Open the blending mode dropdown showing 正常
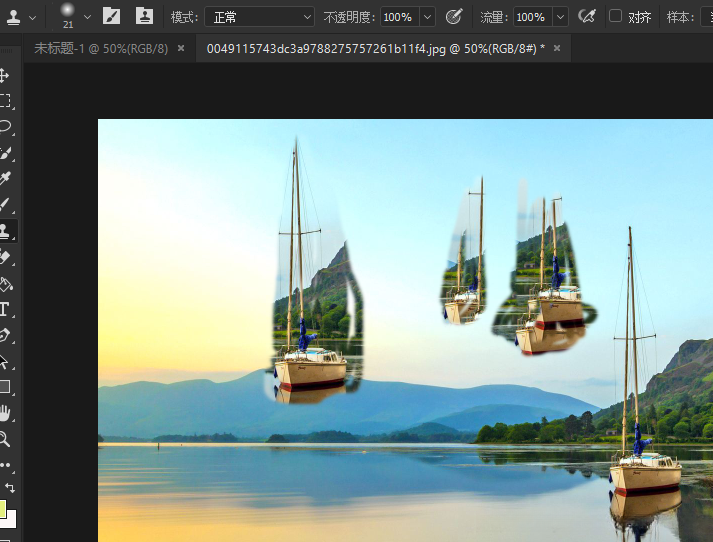The width and height of the screenshot is (713, 542). (259, 17)
